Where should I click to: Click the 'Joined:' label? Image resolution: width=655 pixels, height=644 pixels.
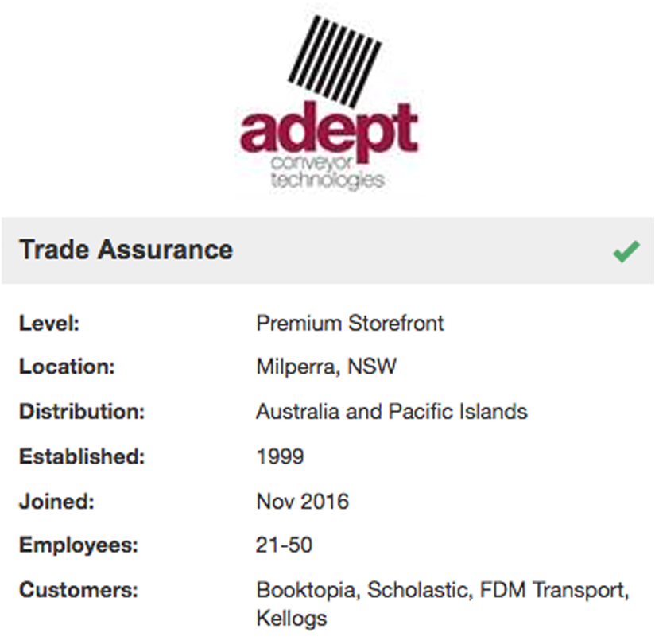pos(56,502)
